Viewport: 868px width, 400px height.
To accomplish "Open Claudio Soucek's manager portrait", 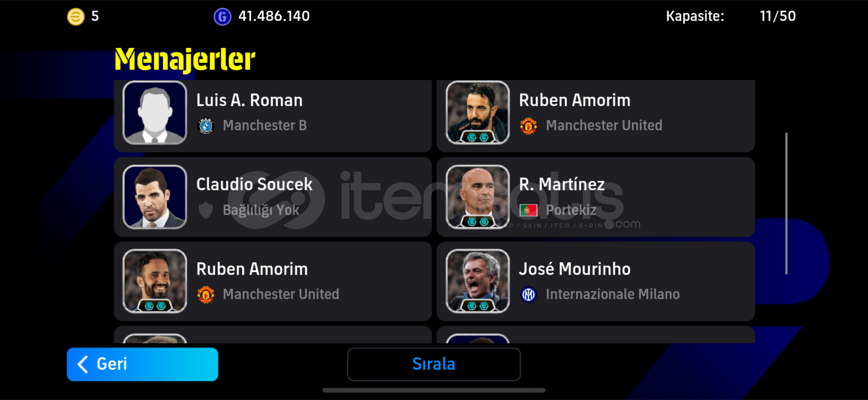I will coord(155,197).
